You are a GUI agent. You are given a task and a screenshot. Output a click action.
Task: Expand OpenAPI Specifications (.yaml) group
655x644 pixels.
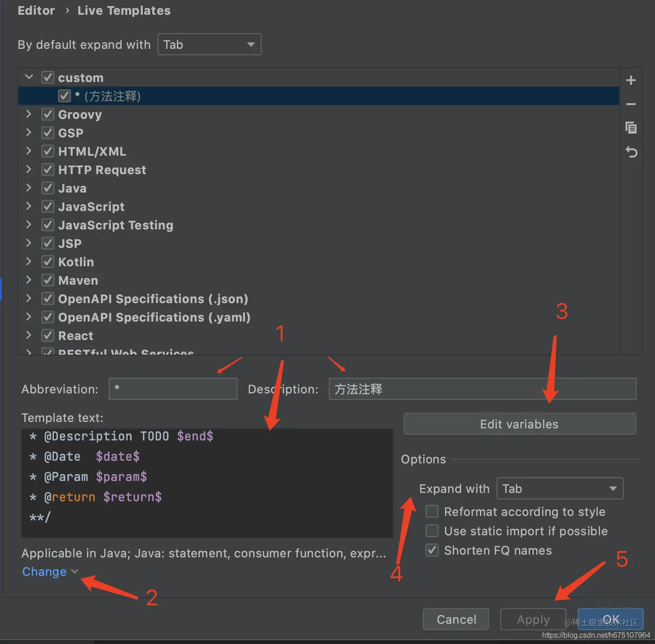pos(29,316)
